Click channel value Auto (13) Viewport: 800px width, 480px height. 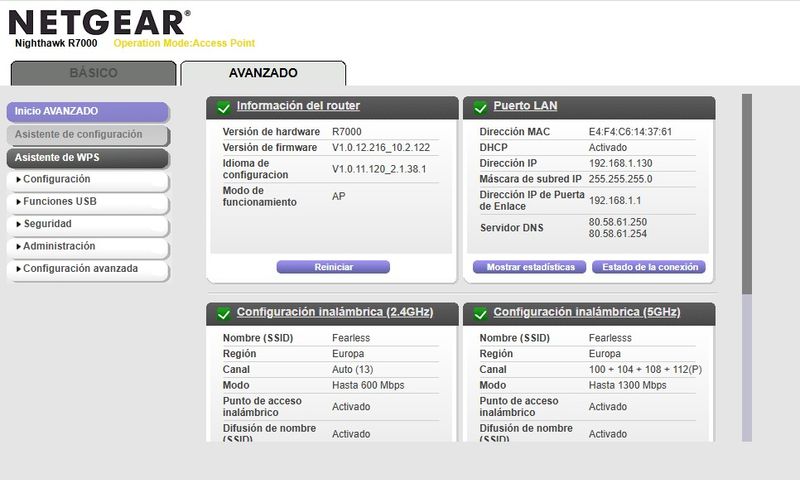(x=353, y=369)
